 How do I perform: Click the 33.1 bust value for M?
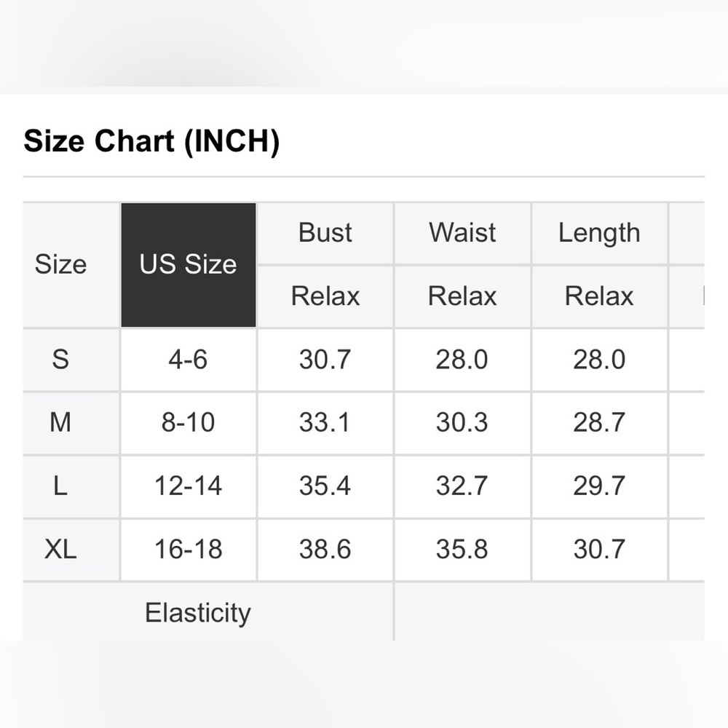pyautogui.click(x=325, y=423)
